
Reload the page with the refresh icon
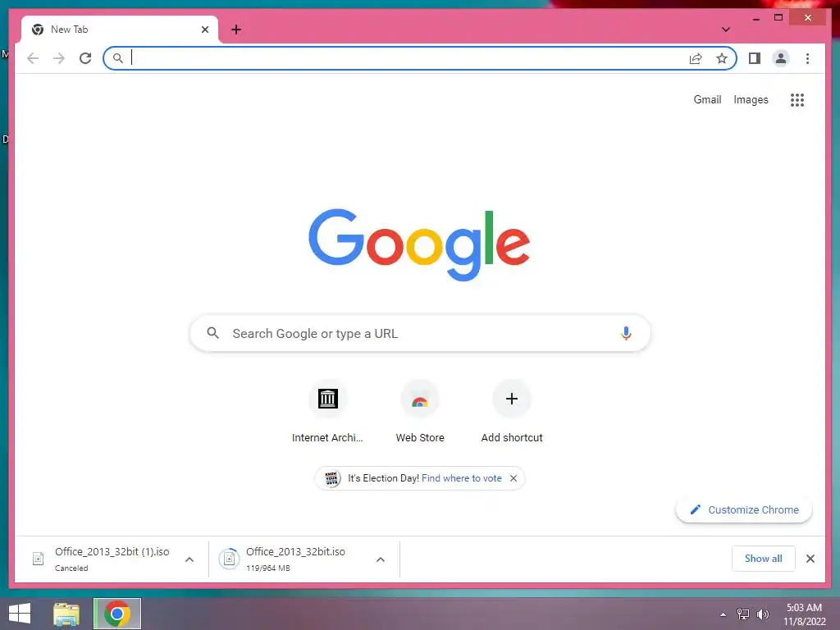[x=85, y=58]
